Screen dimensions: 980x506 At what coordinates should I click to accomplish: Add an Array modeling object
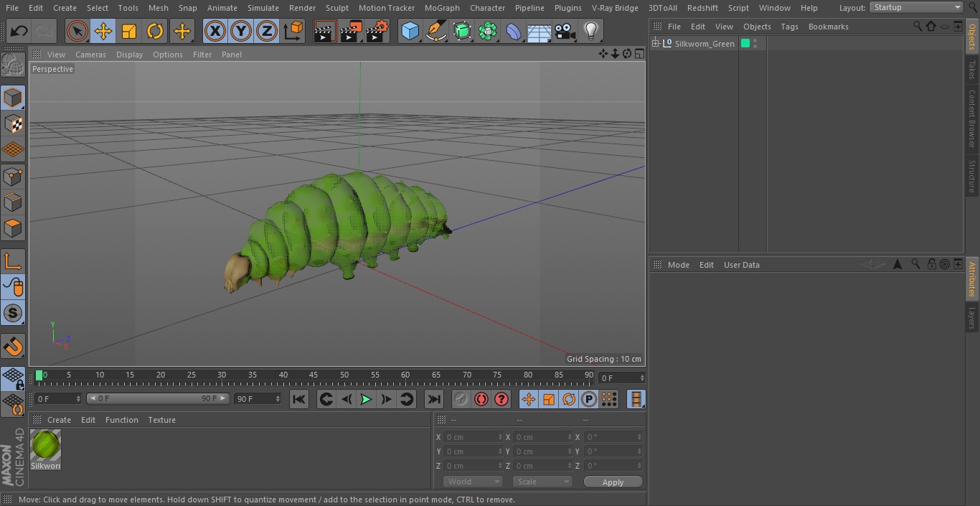[488, 31]
